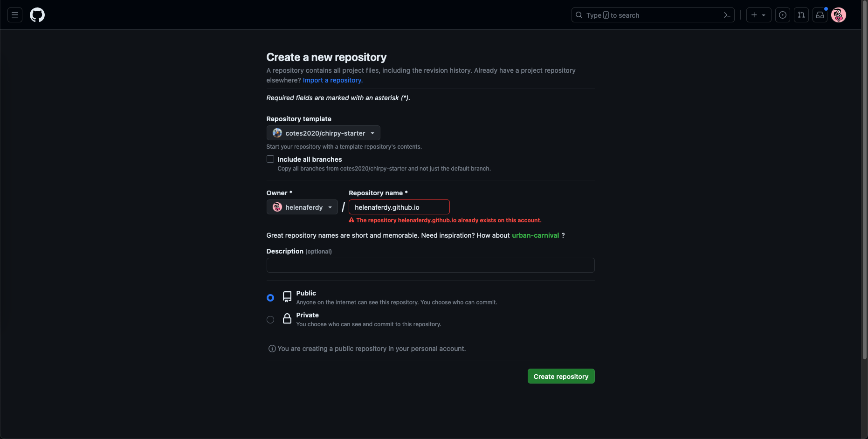Use the suggested name urban-carnival
Viewport: 868px width, 439px height.
535,235
